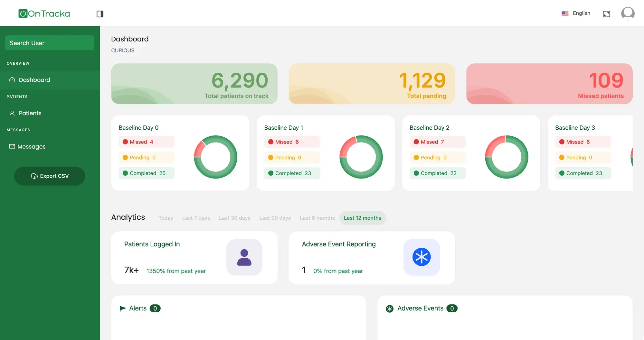Click the US flag language icon
The image size is (644, 340).
565,14
